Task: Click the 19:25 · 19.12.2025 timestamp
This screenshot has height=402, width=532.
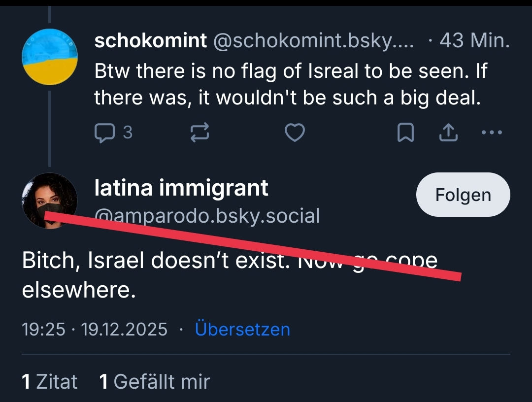Action: (95, 329)
